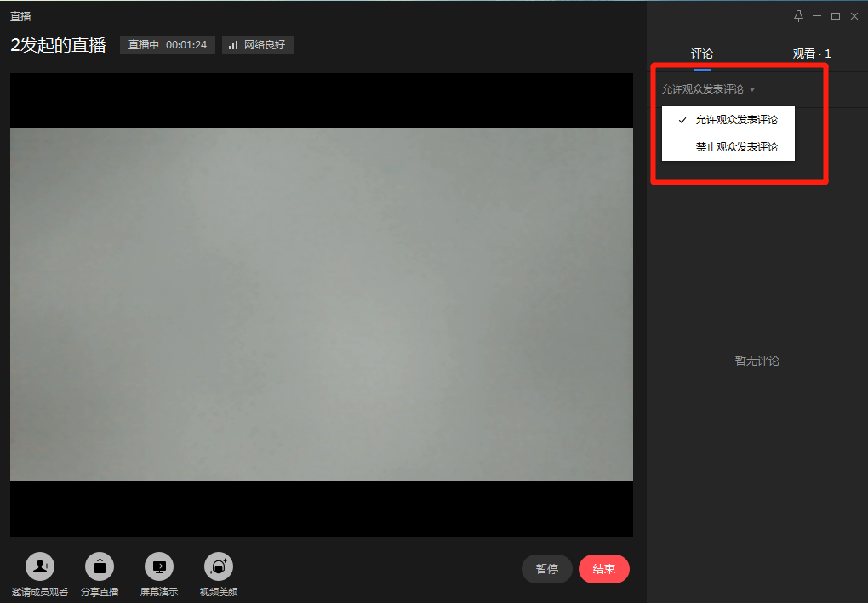This screenshot has width=868, height=603.
Task: Click the 2发起的直播 broadcast title
Action: [58, 45]
